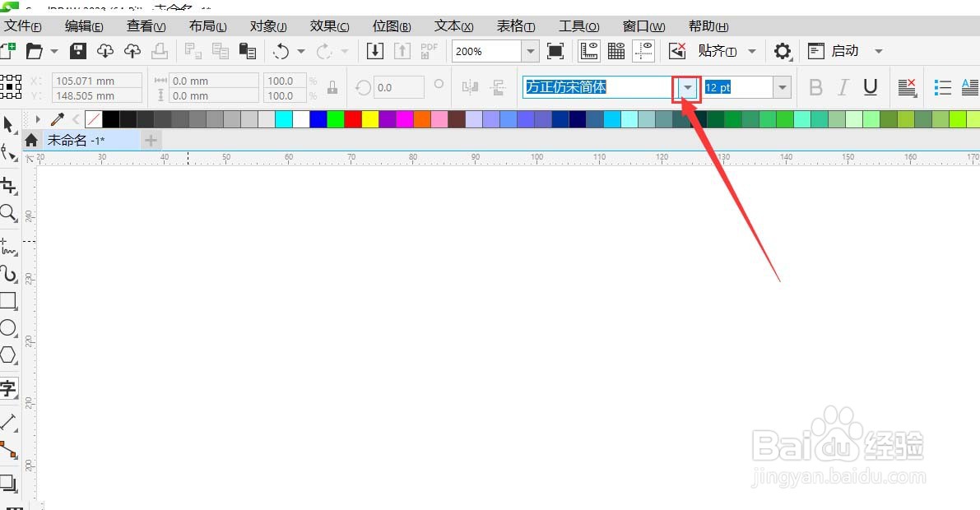Open the 编辑 menu

[x=84, y=26]
